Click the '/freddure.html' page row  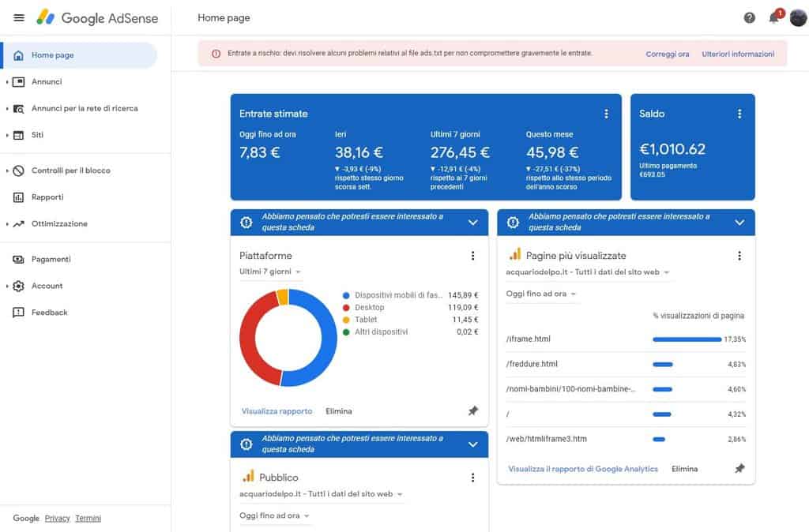[x=626, y=364]
